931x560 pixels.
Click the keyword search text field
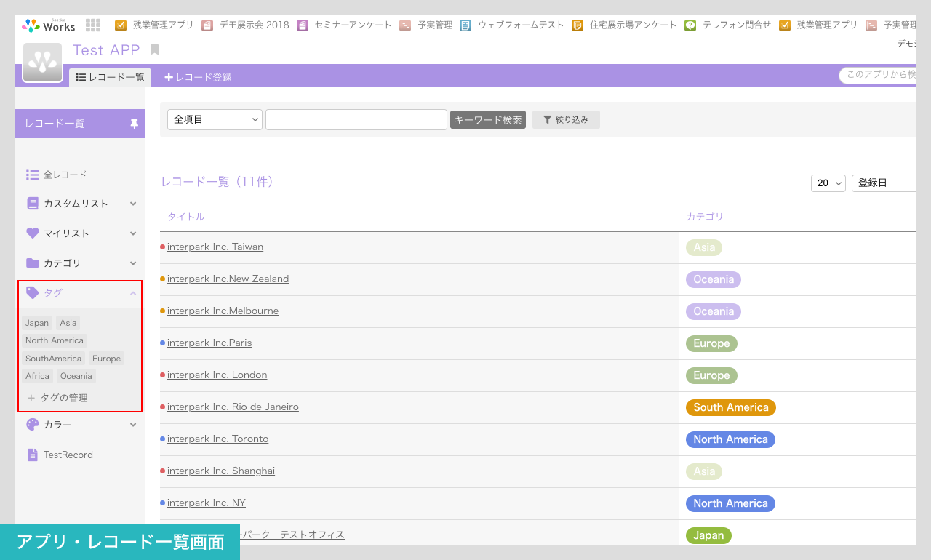pos(356,120)
